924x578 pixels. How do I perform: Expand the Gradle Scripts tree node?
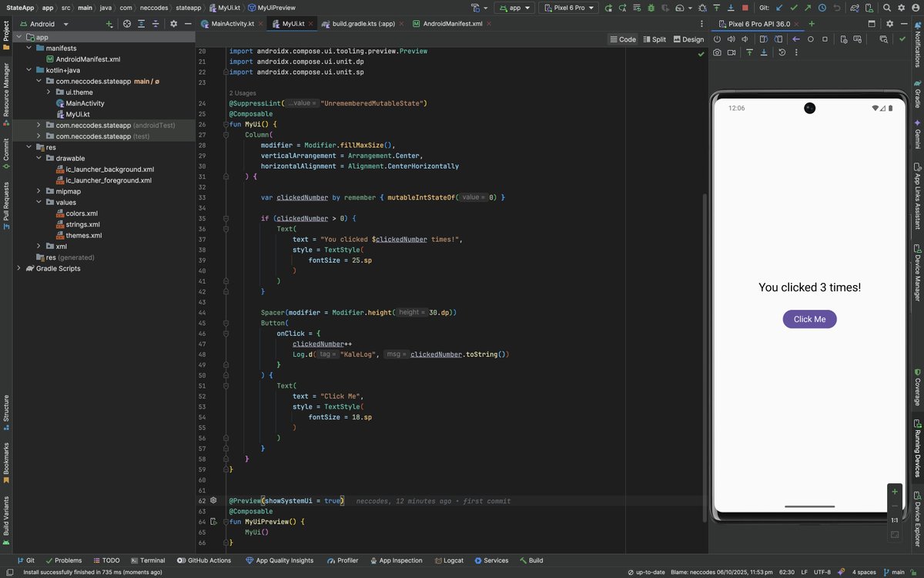[x=18, y=268]
